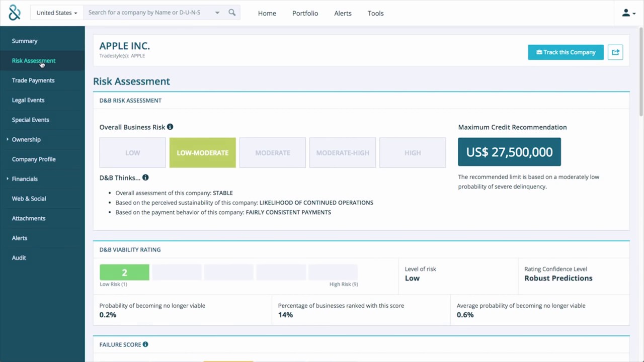The image size is (644, 362).
Task: Click the APPLE INC. company title
Action: 125,46
